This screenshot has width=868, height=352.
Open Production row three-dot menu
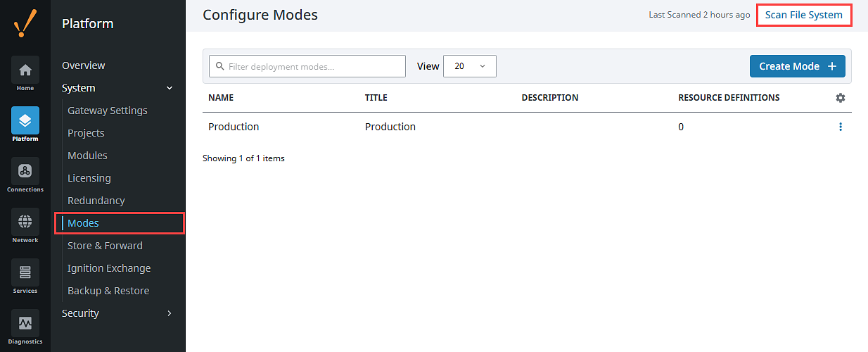[840, 127]
